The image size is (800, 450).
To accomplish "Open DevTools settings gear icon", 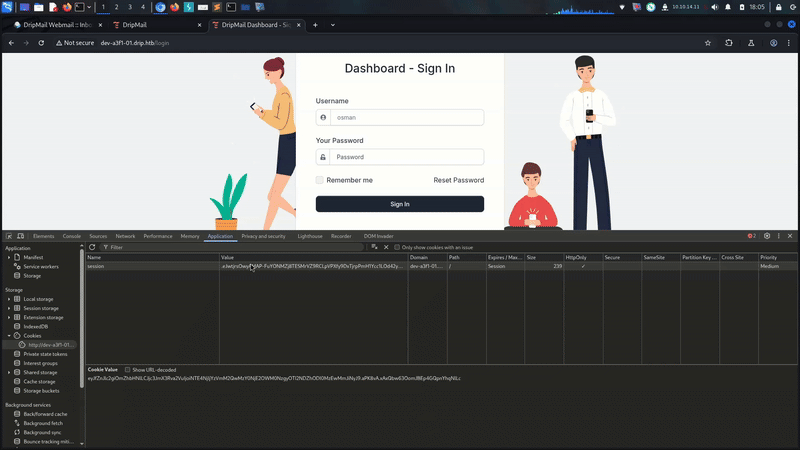I will (767, 236).
